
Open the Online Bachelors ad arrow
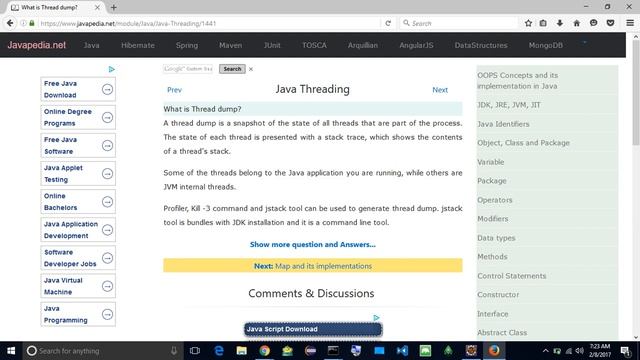coord(107,202)
